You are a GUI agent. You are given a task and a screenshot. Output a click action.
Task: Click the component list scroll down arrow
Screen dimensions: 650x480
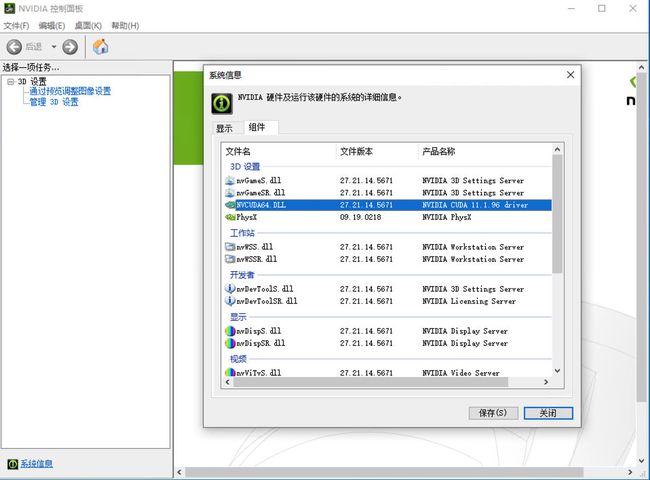coord(557,371)
